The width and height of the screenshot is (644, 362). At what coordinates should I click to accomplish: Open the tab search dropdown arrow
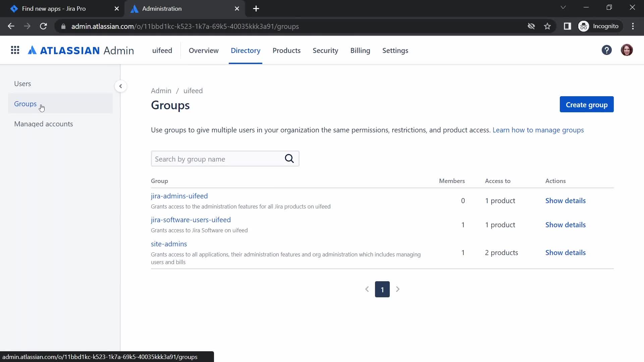563,7
